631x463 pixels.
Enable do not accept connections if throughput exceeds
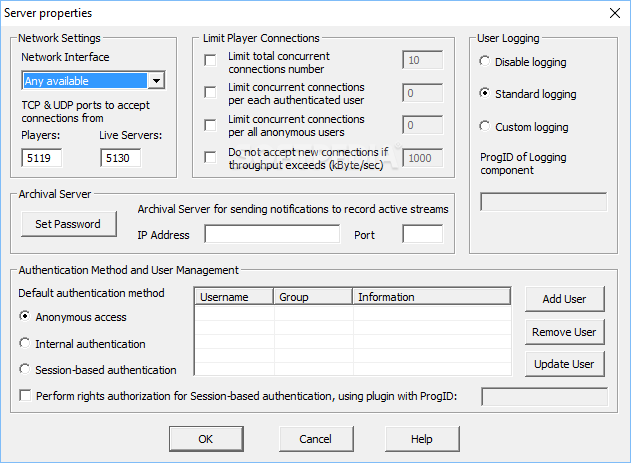point(210,157)
